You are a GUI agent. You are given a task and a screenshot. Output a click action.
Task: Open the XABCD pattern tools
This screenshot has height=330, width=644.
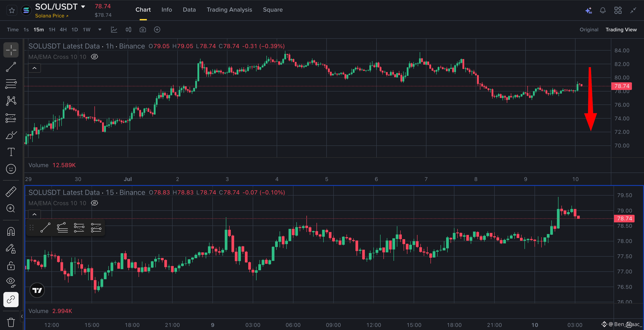pyautogui.click(x=11, y=101)
